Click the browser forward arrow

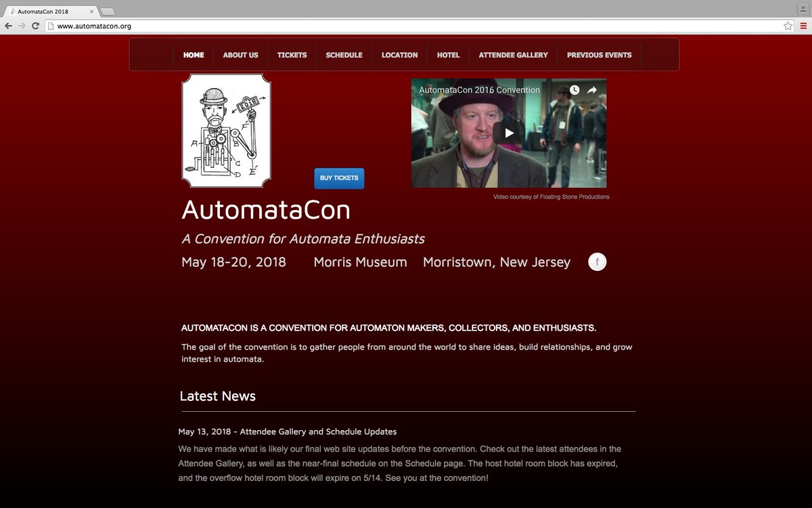[x=22, y=26]
